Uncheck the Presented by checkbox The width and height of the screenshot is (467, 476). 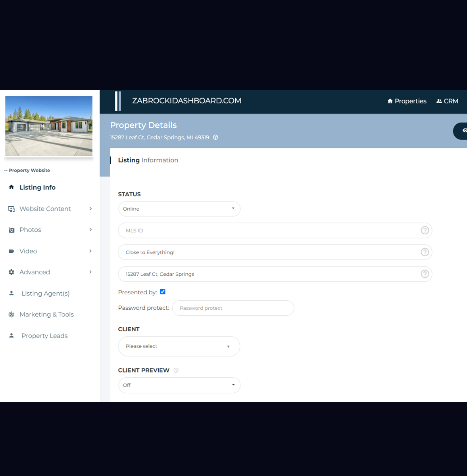[x=163, y=292]
